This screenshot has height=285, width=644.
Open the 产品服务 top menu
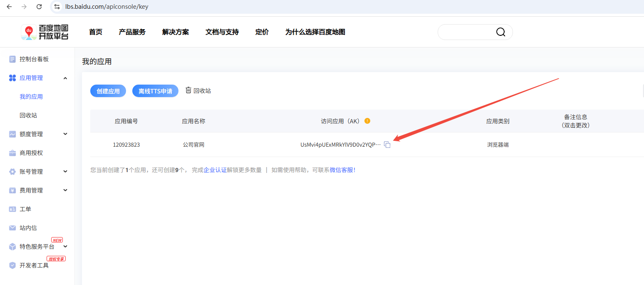[x=132, y=32]
